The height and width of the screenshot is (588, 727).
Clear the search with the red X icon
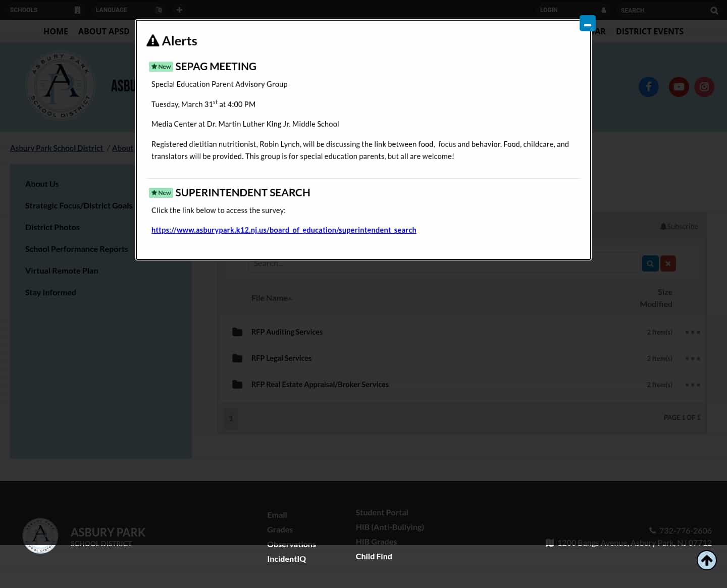pyautogui.click(x=668, y=263)
